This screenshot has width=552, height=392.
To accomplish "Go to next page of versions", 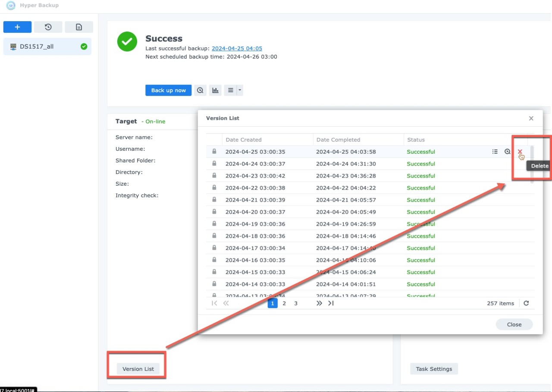I will pyautogui.click(x=319, y=303).
